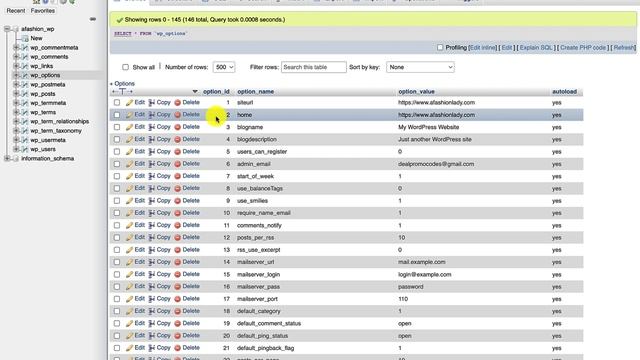Viewport: 640px width, 360px height.
Task: Open wp_options table in sidebar
Action: tap(45, 76)
